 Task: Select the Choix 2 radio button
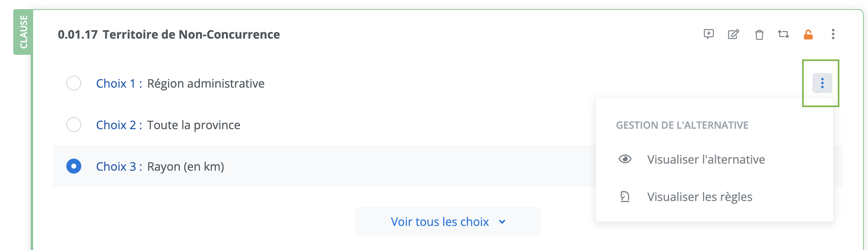(74, 125)
